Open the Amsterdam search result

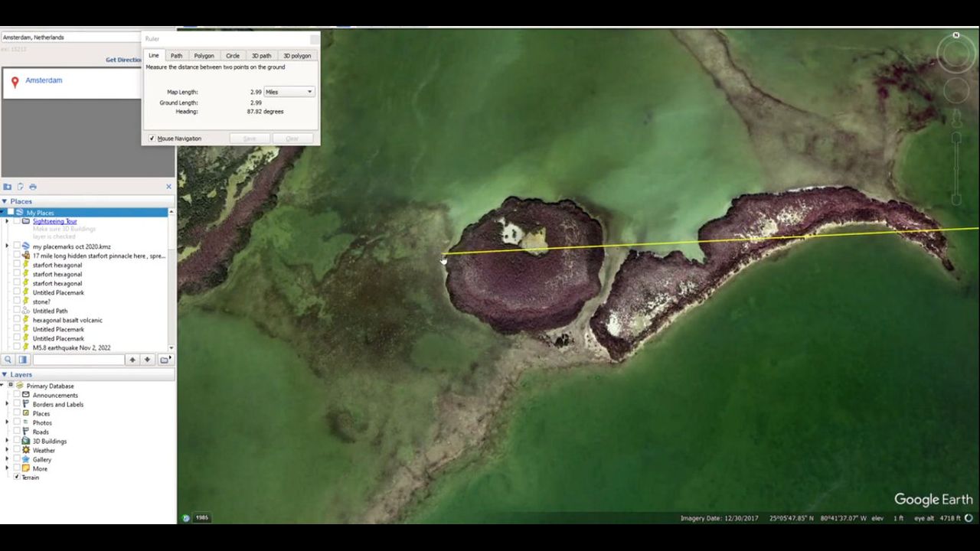pyautogui.click(x=44, y=80)
